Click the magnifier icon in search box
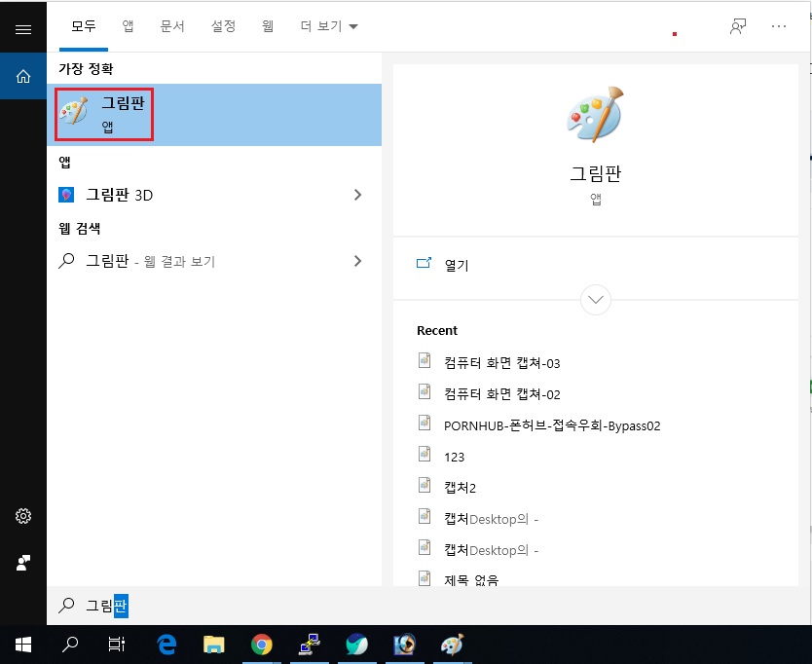This screenshot has width=812, height=664. [x=66, y=605]
